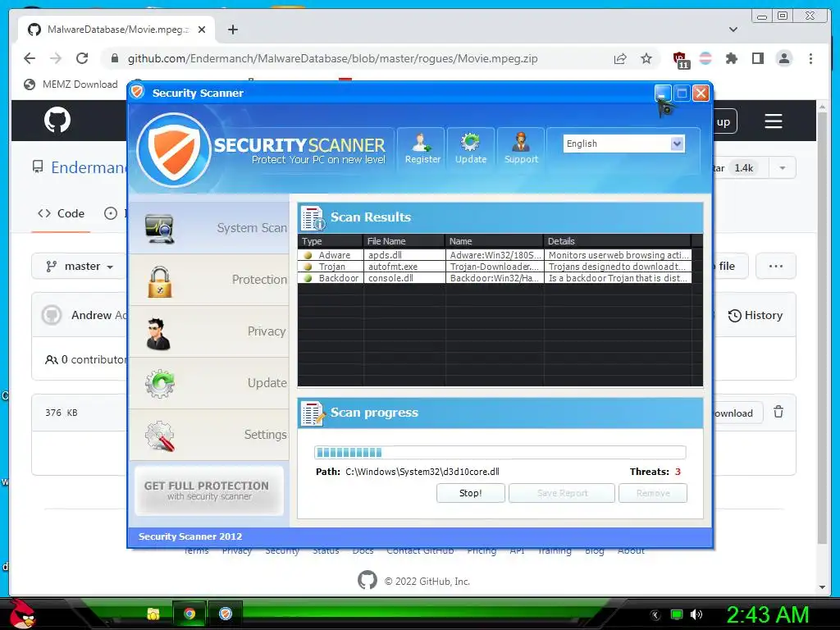Open Chrome three-dot menu
The width and height of the screenshot is (840, 630).
(810, 58)
